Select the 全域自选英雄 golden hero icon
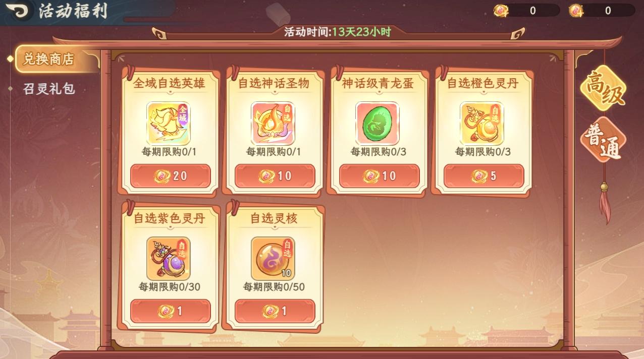The height and width of the screenshot is (359, 644). [x=169, y=124]
